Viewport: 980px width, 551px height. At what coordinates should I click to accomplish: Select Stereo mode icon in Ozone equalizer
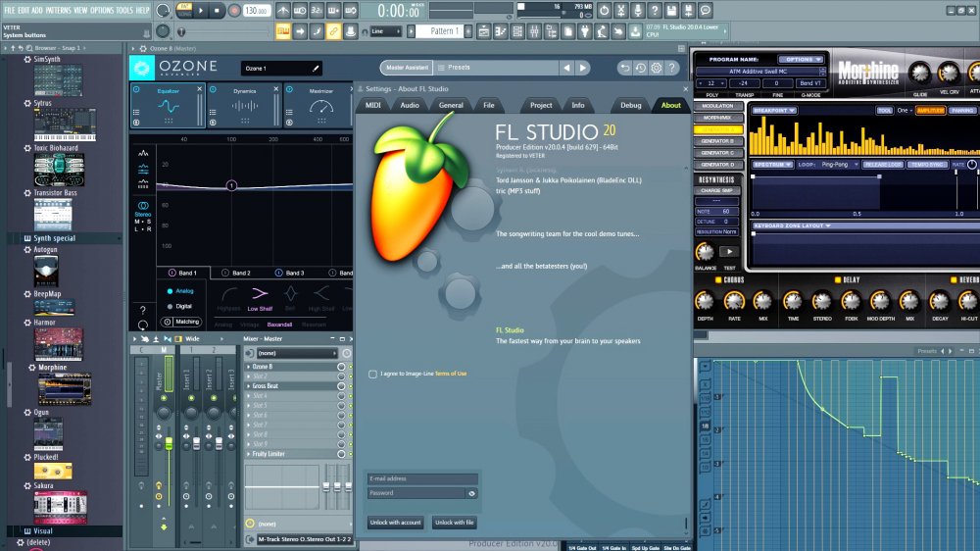pyautogui.click(x=143, y=206)
